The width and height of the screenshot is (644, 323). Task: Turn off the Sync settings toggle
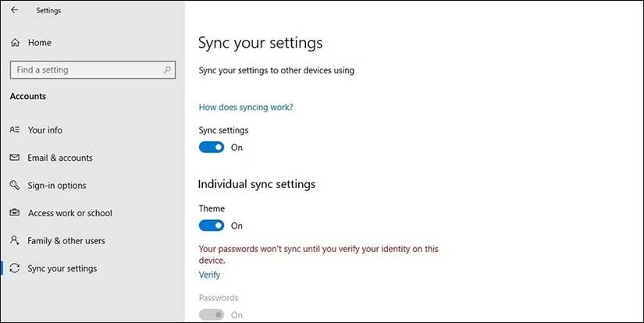click(x=212, y=147)
